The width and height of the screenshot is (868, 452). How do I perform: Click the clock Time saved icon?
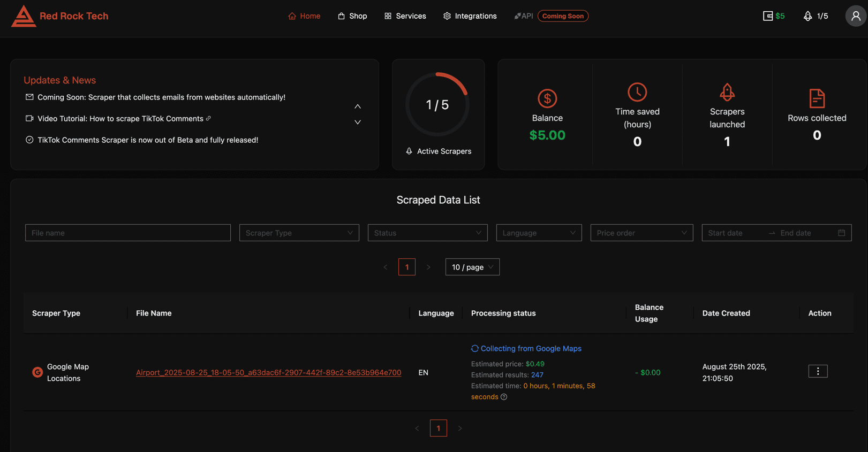(x=637, y=92)
